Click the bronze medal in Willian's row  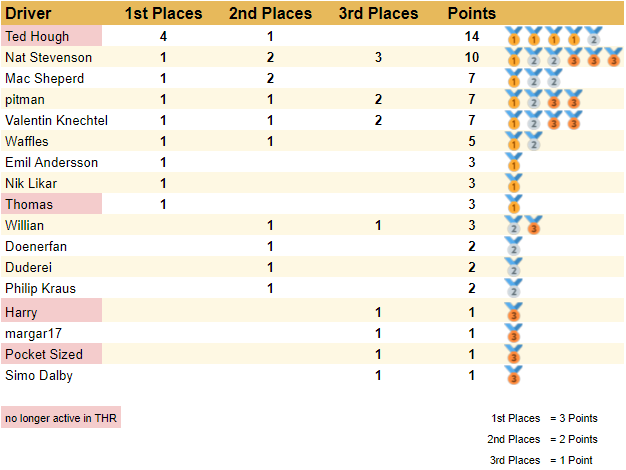coord(533,227)
